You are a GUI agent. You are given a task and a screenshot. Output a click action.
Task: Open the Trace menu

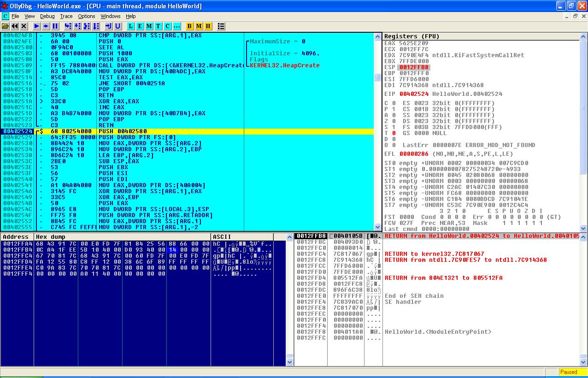tap(66, 16)
